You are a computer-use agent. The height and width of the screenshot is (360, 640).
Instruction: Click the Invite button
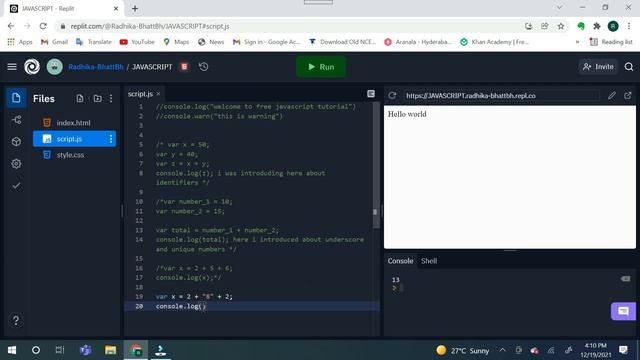coord(598,67)
